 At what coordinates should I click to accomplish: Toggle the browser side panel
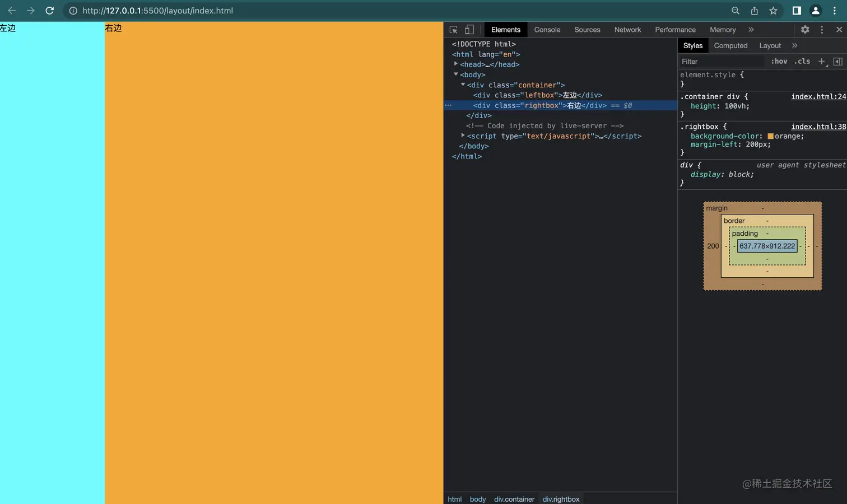(x=797, y=11)
